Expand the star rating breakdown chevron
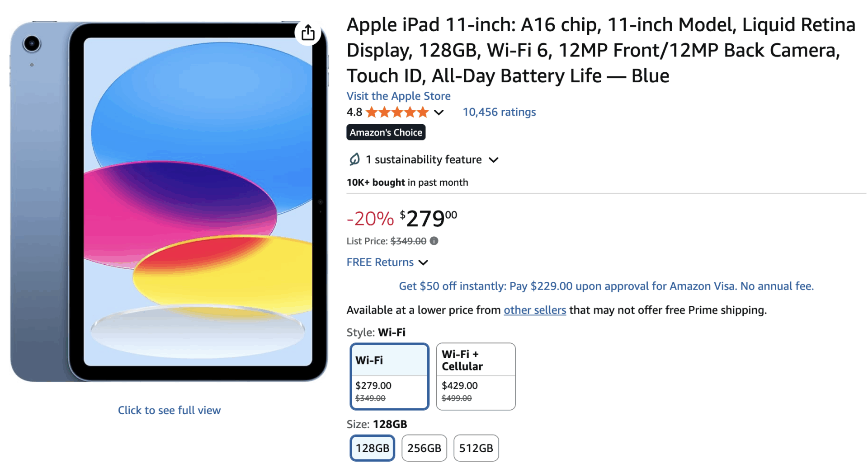 [x=438, y=112]
